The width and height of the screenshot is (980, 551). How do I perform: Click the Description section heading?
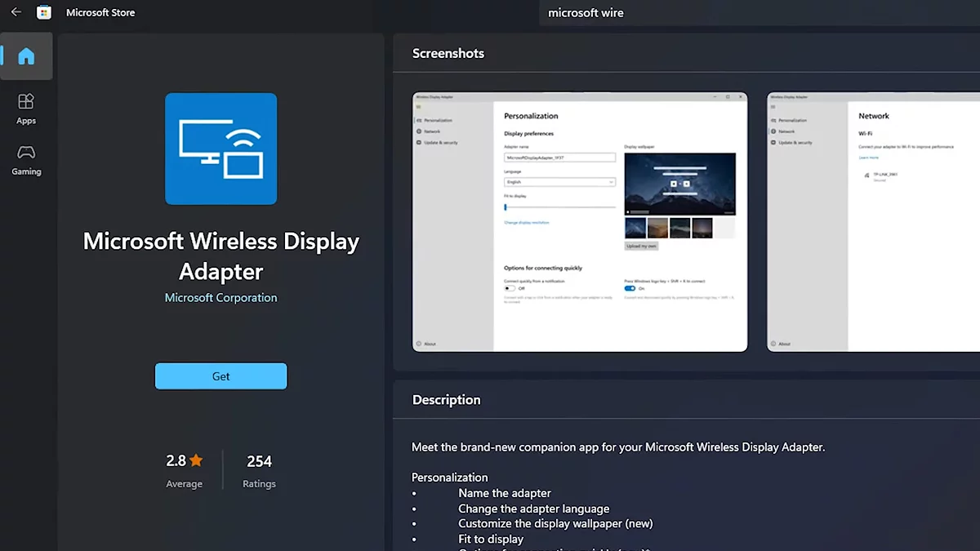(447, 400)
